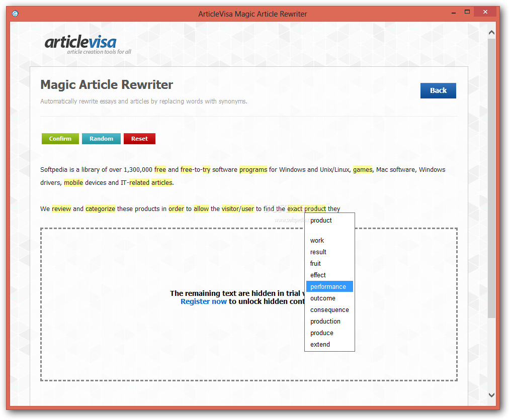Close the ArticleVisa Magic Article Rewriter window

click(x=485, y=12)
